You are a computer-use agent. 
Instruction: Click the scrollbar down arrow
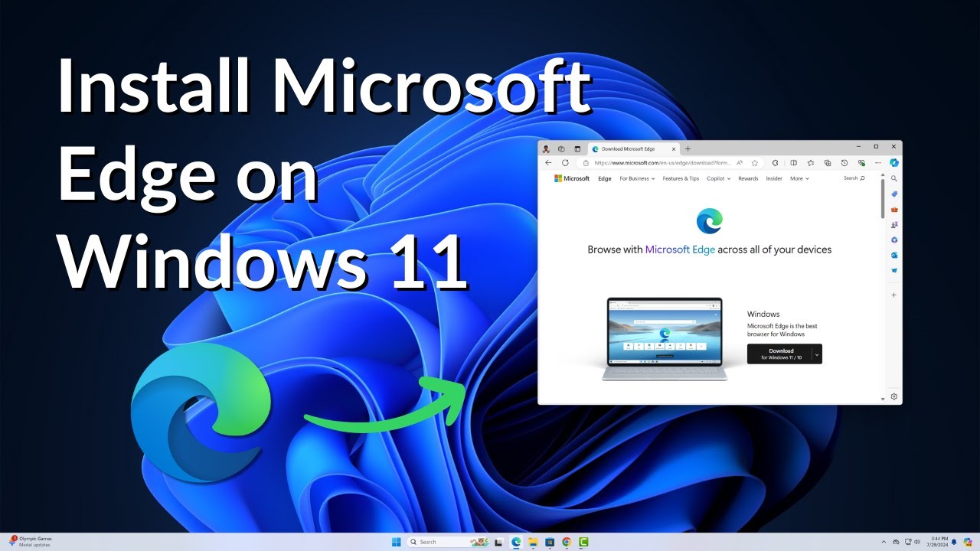pyautogui.click(x=883, y=398)
